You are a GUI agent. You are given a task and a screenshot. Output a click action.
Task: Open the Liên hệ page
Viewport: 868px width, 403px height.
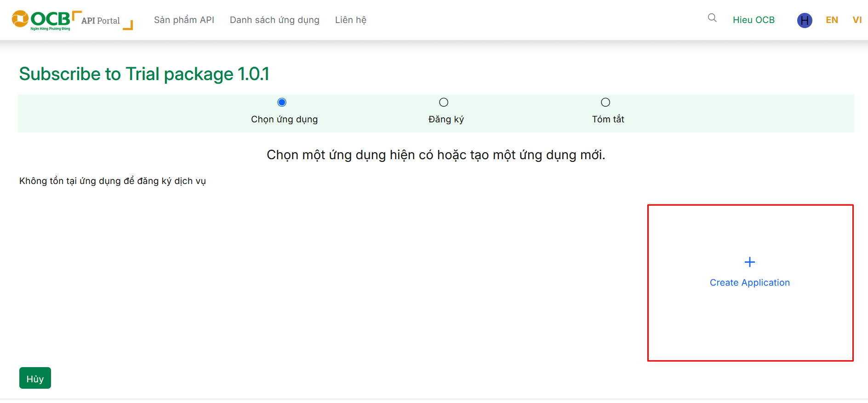pos(350,20)
